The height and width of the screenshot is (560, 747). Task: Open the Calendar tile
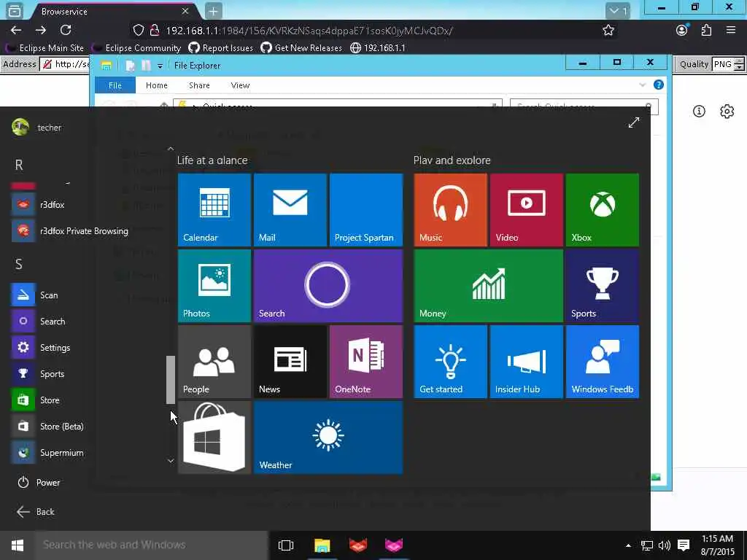pos(214,210)
